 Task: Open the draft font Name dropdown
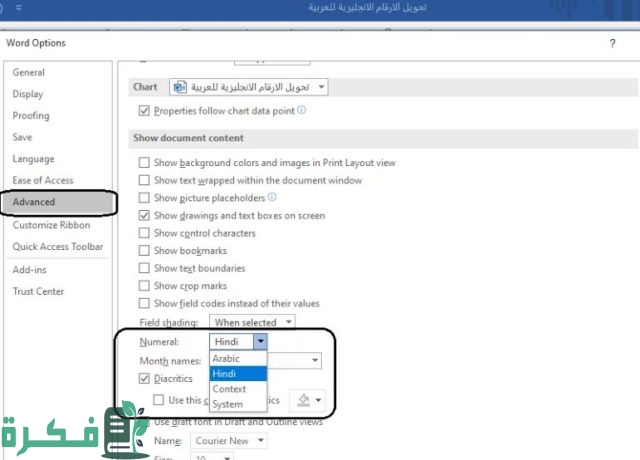pos(261,440)
